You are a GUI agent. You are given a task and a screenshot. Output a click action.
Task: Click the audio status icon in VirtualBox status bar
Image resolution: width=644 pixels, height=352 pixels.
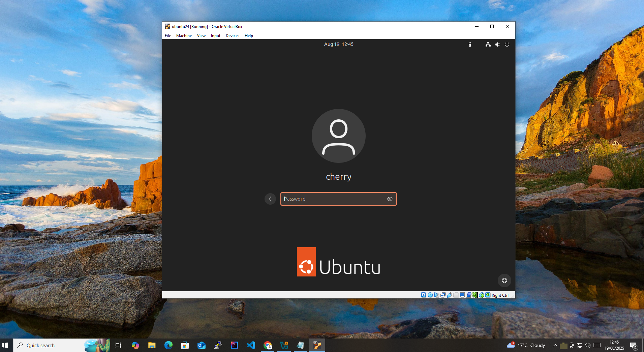(436, 295)
